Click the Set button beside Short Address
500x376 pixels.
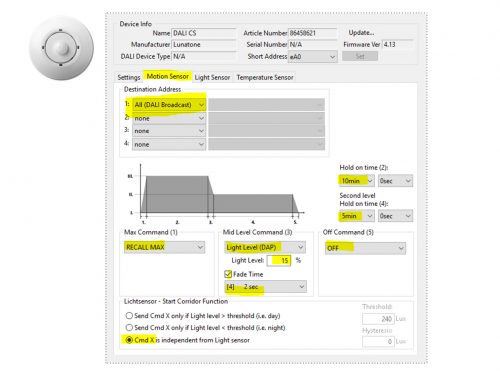tap(360, 56)
